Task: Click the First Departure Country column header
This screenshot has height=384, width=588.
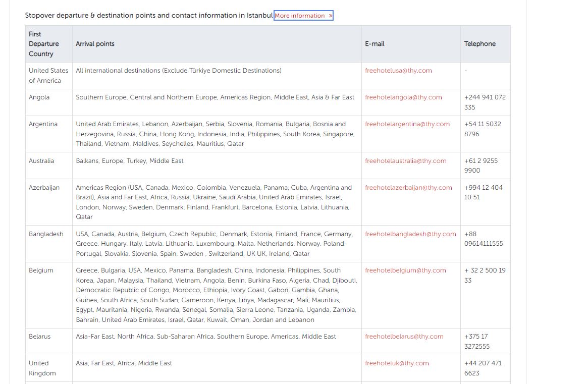Action: pyautogui.click(x=44, y=44)
